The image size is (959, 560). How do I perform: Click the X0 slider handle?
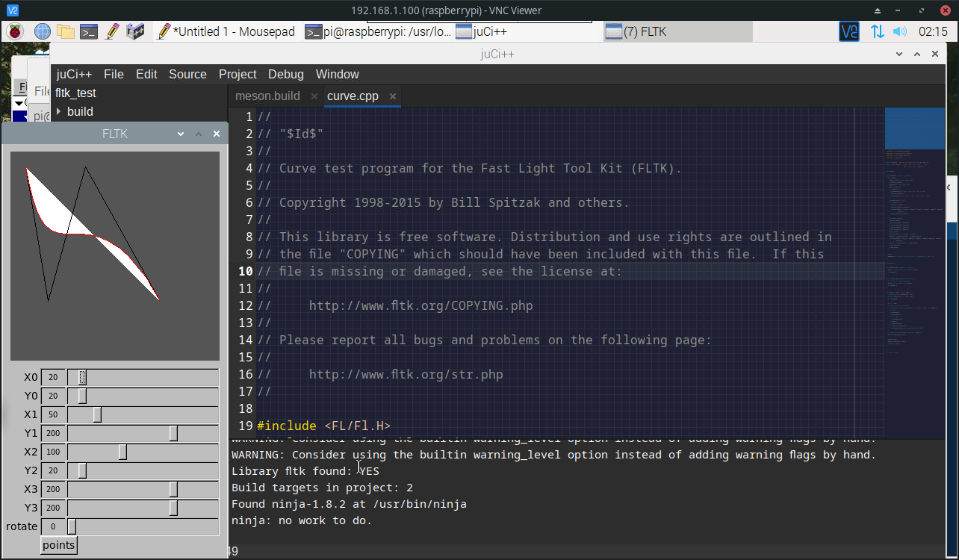pyautogui.click(x=83, y=378)
